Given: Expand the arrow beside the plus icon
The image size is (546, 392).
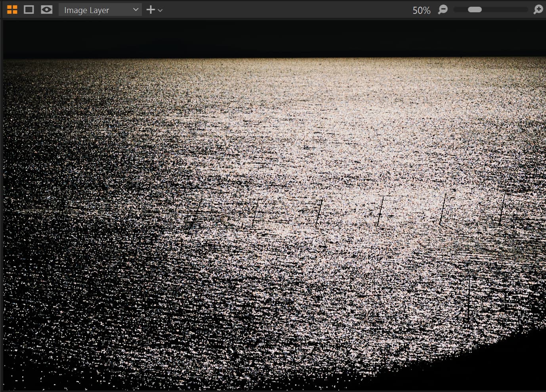Looking at the screenshot, I should click(x=160, y=10).
